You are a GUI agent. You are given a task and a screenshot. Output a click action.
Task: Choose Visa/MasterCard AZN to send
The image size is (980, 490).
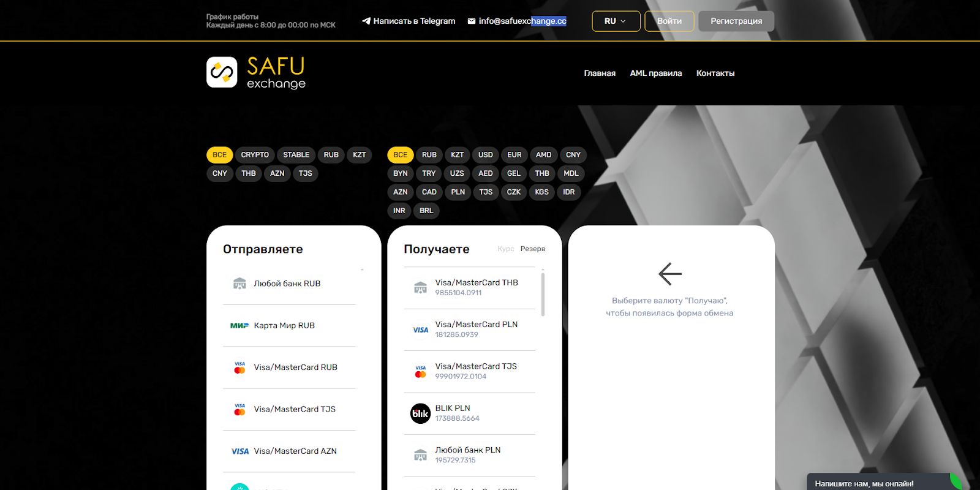(289, 451)
